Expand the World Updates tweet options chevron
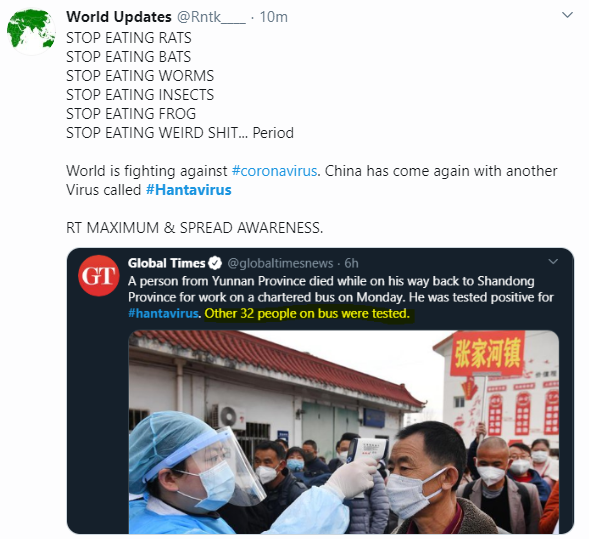589x539 pixels. coord(567,15)
